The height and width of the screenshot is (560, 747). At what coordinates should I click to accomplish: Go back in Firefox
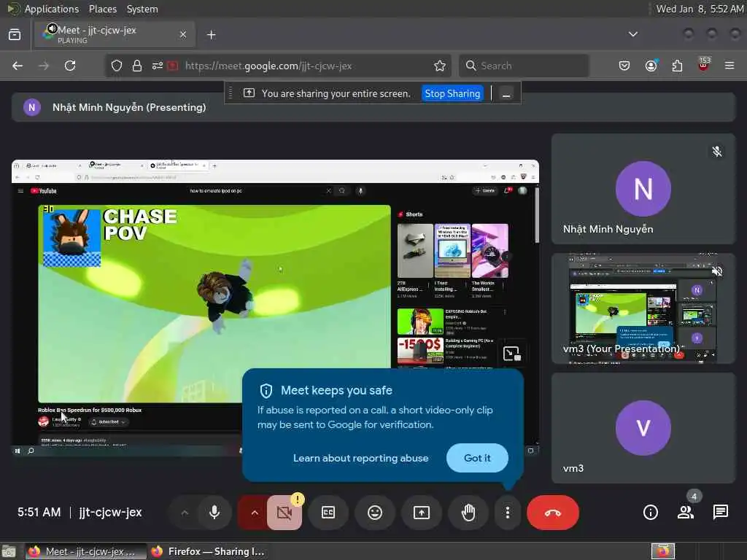[x=18, y=66]
